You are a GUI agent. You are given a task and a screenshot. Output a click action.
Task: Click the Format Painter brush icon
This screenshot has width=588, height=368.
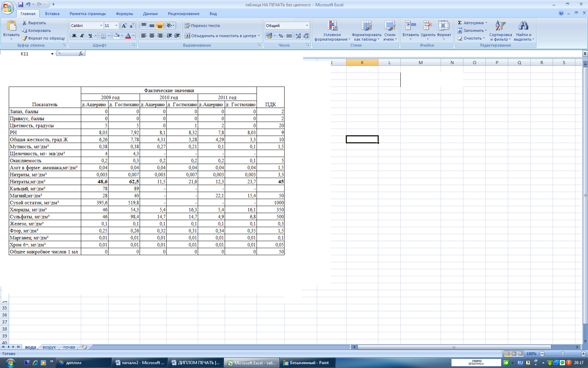tap(24, 38)
